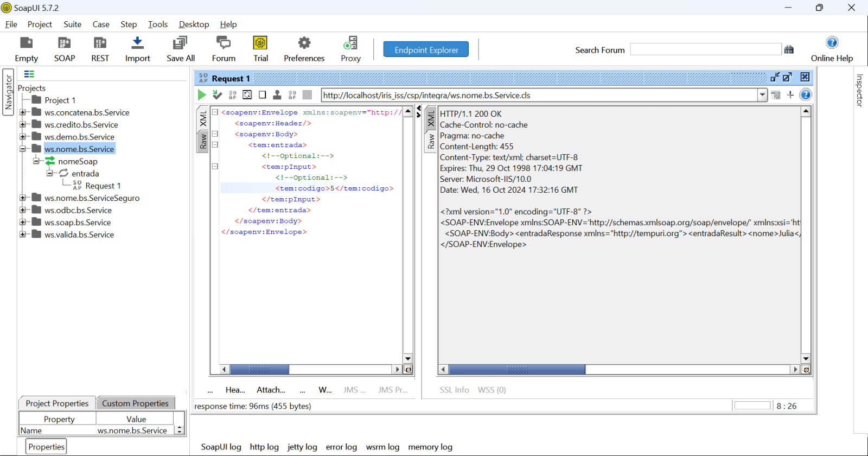Image resolution: width=868 pixels, height=456 pixels.
Task: Open the Tools menu
Action: 157,24
